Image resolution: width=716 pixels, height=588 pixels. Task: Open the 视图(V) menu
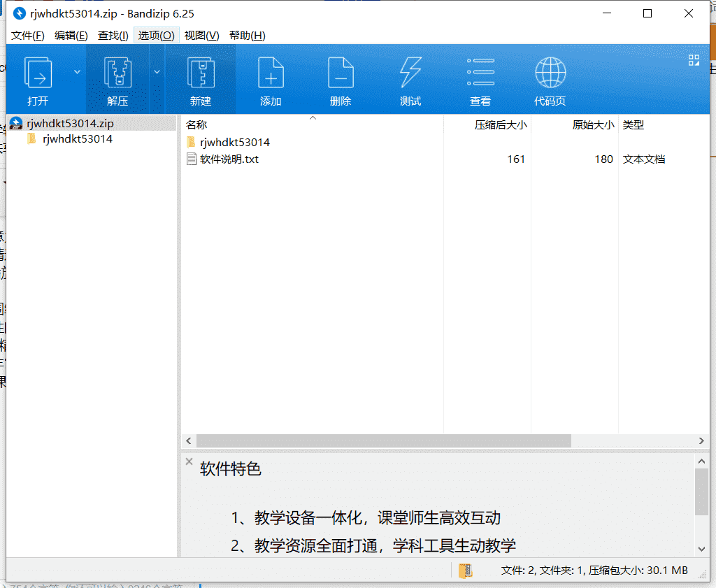pos(202,36)
